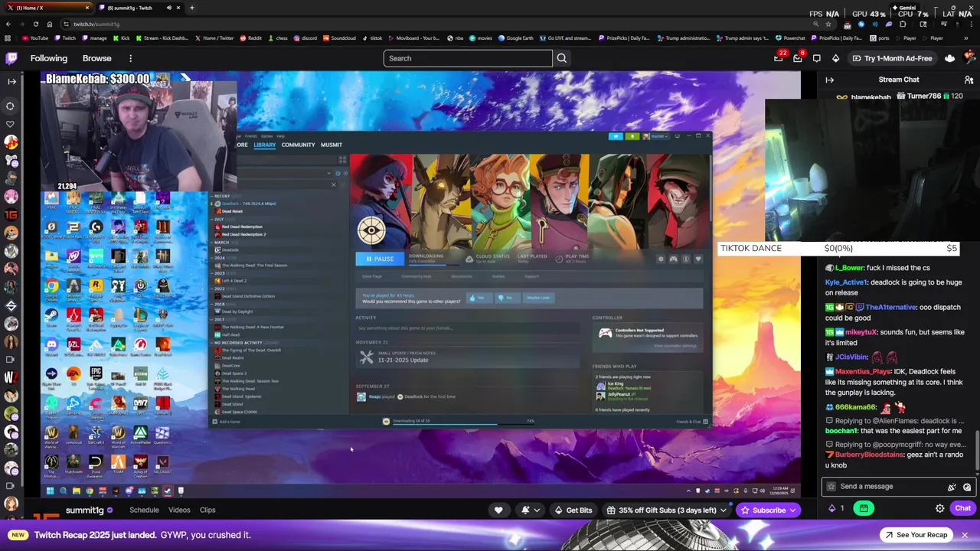This screenshot has height=551, width=980.
Task: Open summit1g Schedule tab
Action: [x=144, y=510]
